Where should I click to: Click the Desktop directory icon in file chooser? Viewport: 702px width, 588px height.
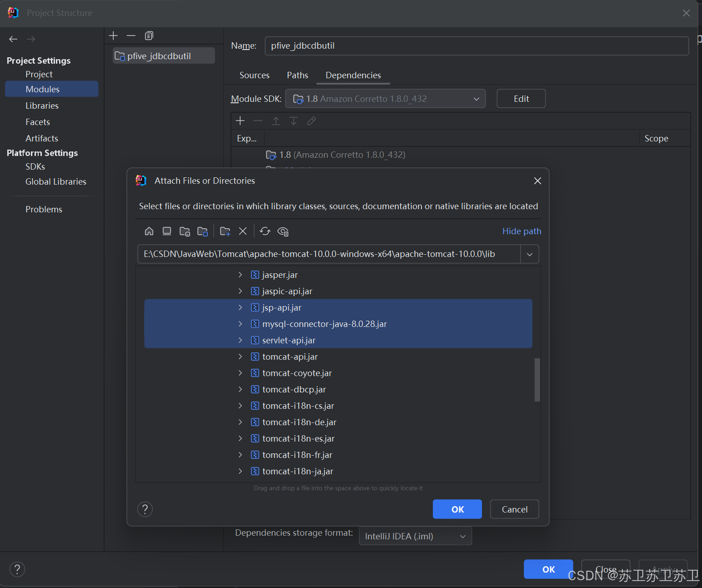(167, 231)
